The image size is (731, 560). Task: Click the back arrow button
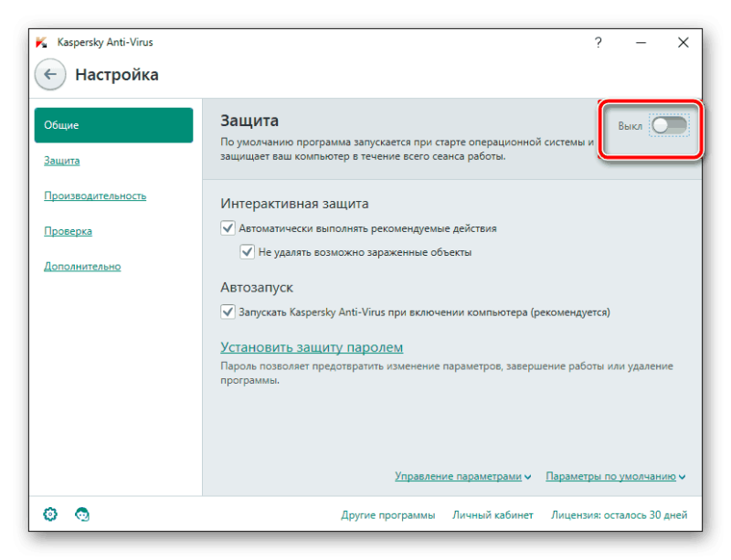[x=50, y=74]
